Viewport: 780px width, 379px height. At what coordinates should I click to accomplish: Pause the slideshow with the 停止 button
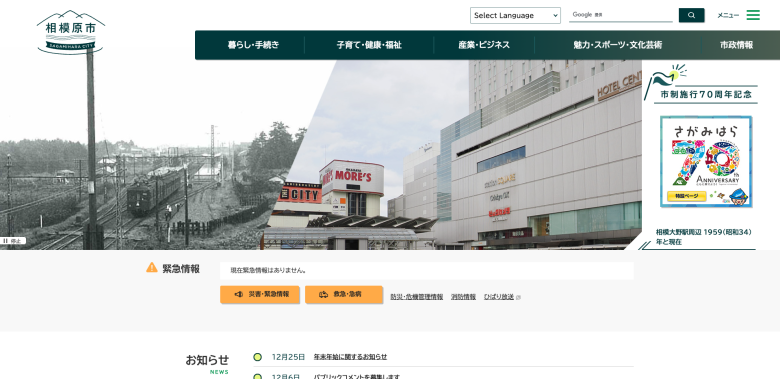tap(12, 241)
